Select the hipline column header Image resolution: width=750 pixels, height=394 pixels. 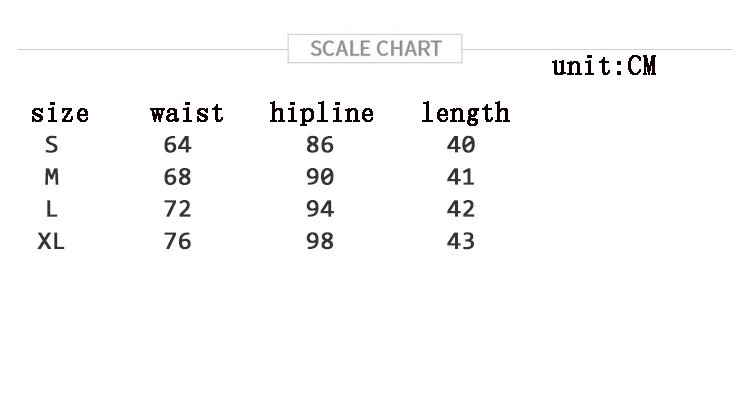321,113
